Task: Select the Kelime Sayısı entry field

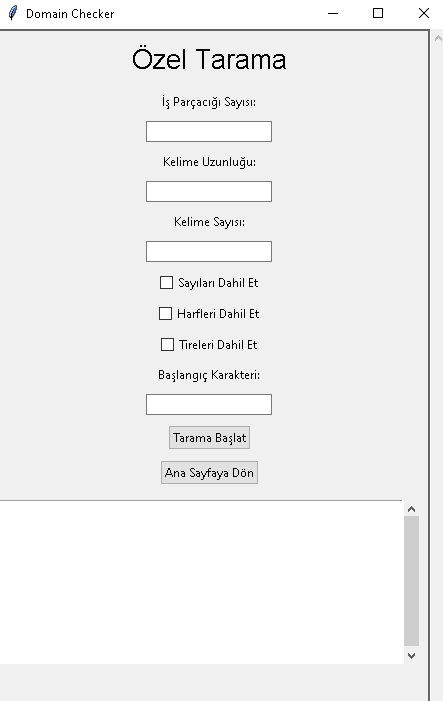Action: click(x=209, y=251)
